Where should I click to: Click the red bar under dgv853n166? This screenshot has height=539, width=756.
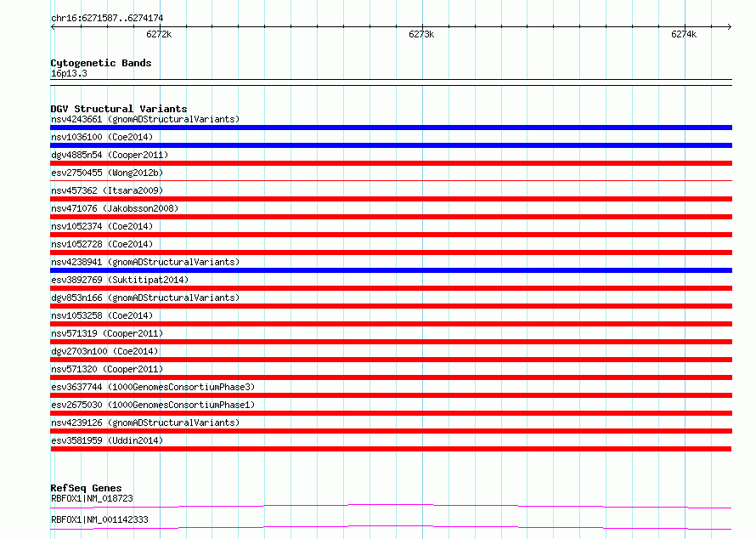[x=391, y=306]
